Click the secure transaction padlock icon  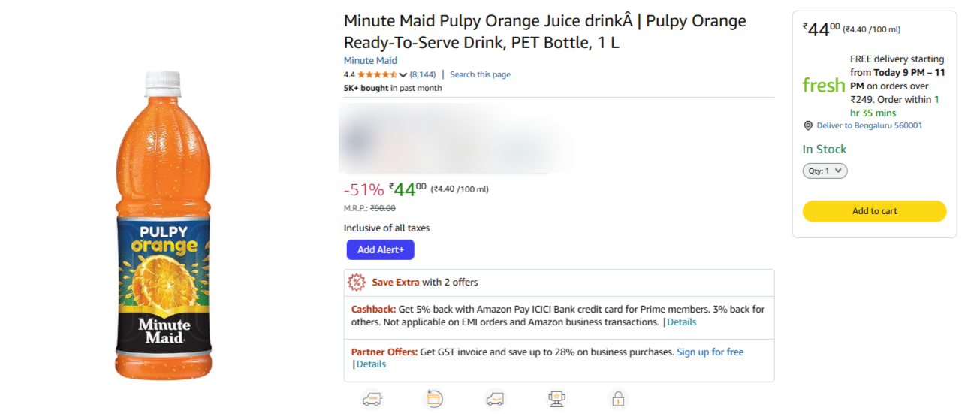[x=618, y=399]
